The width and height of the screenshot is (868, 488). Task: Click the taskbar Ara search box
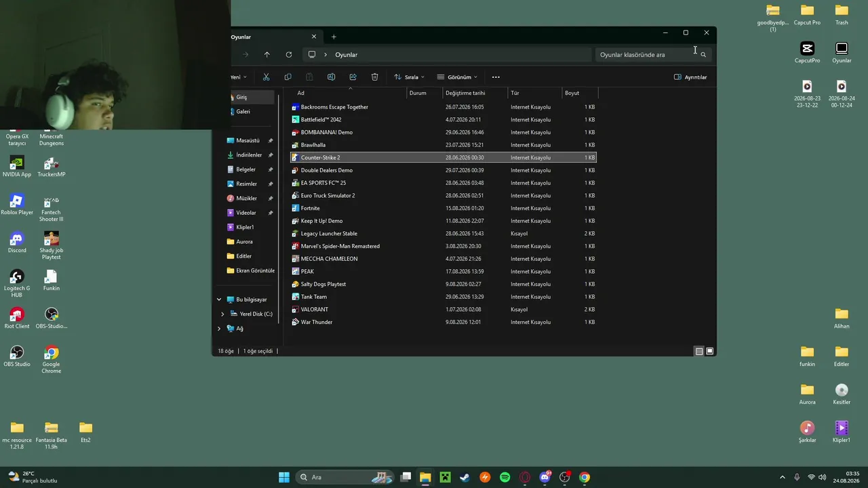pos(346,477)
